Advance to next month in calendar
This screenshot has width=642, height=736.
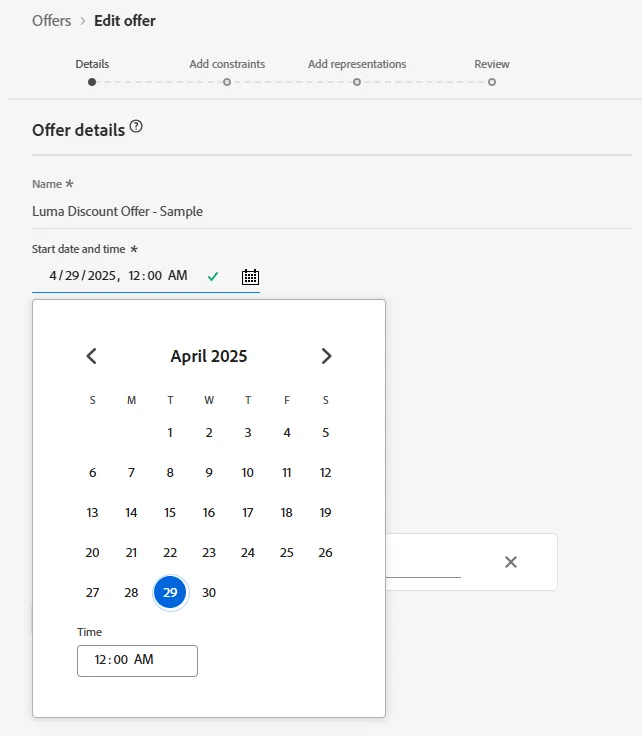tap(326, 356)
